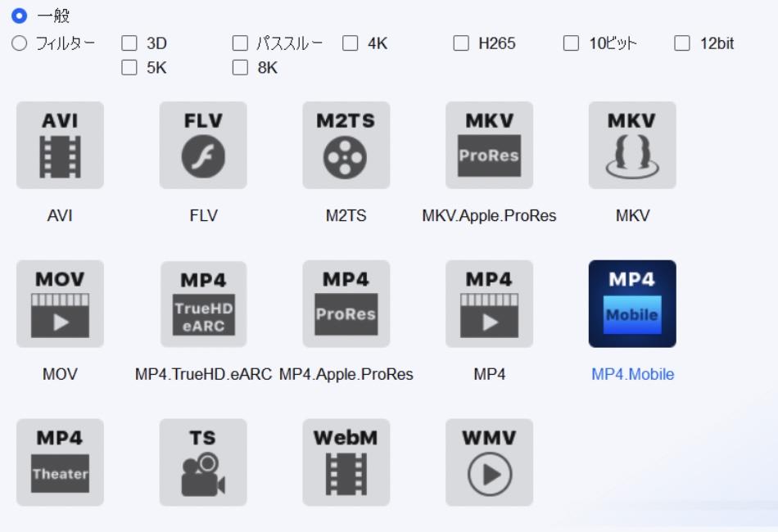This screenshot has height=532, width=778.
Task: Select the AVI format icon
Action: point(60,145)
